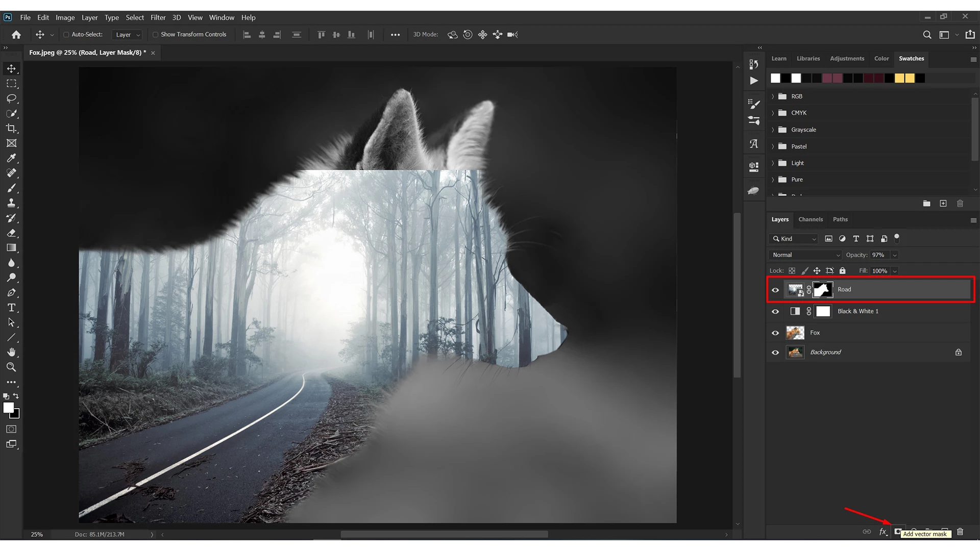Hide the Road layer

click(775, 290)
